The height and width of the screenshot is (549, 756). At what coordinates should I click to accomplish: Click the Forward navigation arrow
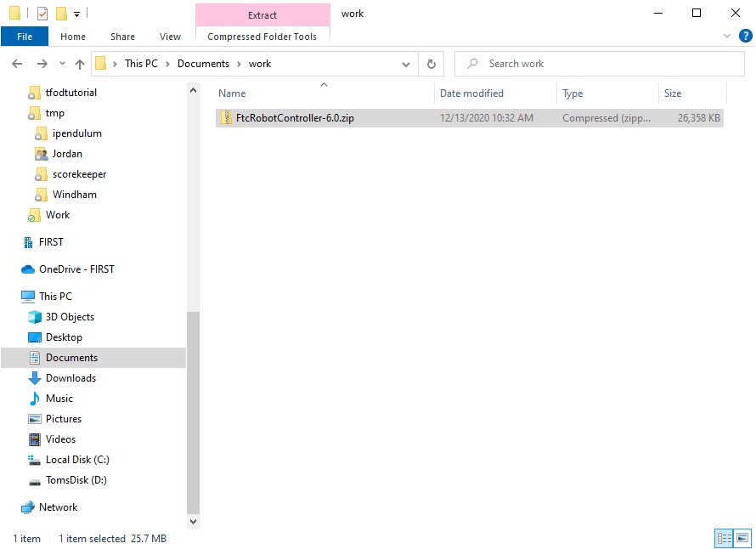coord(41,64)
